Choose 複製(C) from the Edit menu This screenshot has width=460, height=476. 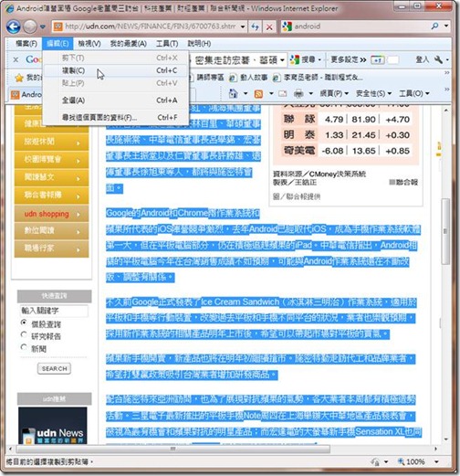click(116, 70)
